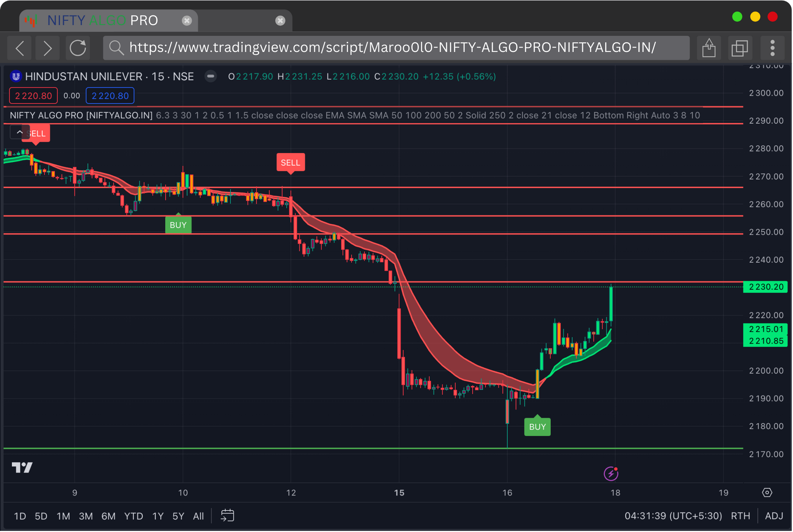This screenshot has width=793, height=532.
Task: Open the browser three-dot menu
Action: (773, 48)
